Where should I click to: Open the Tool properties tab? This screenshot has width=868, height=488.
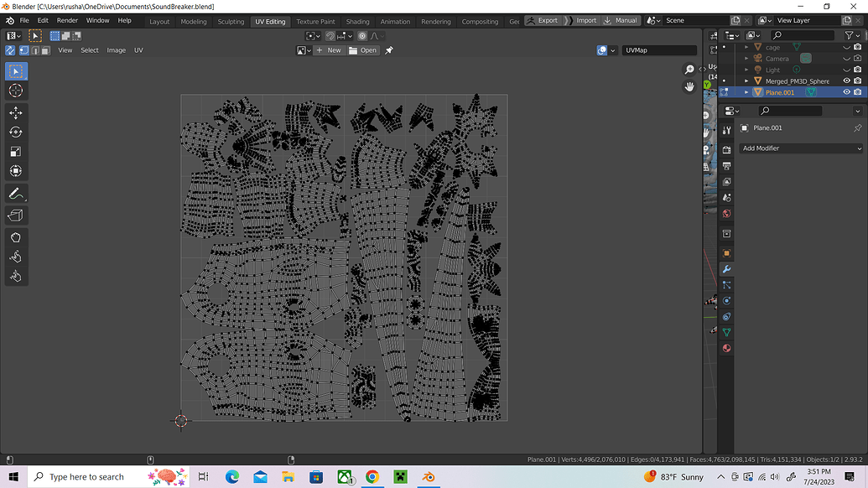(727, 130)
